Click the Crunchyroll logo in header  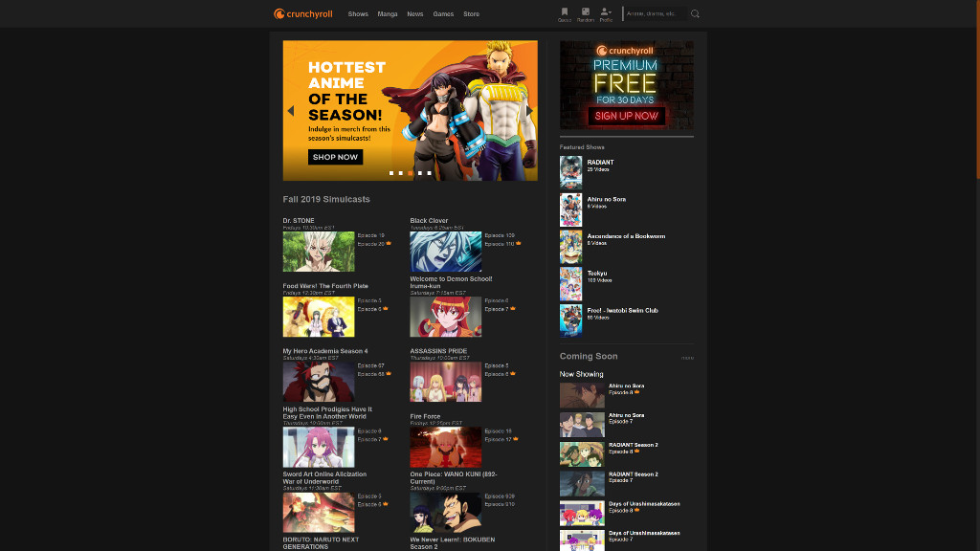click(303, 13)
